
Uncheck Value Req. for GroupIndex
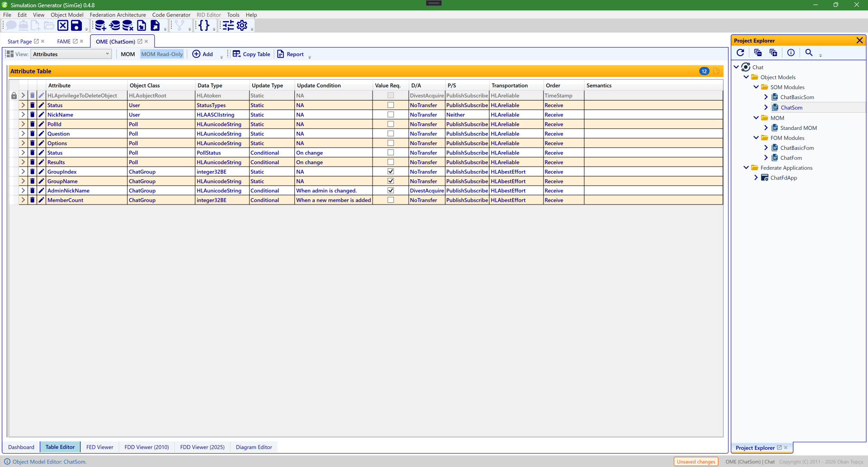[391, 172]
